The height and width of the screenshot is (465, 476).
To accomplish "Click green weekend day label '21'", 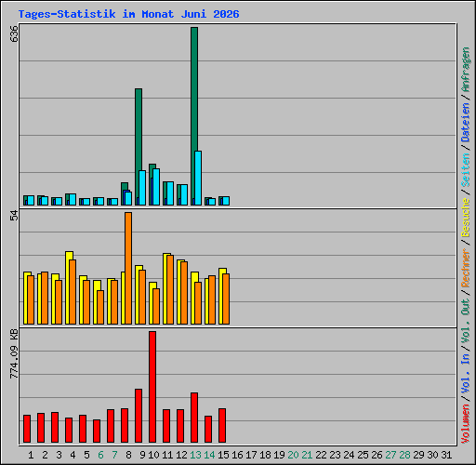I will (307, 455).
